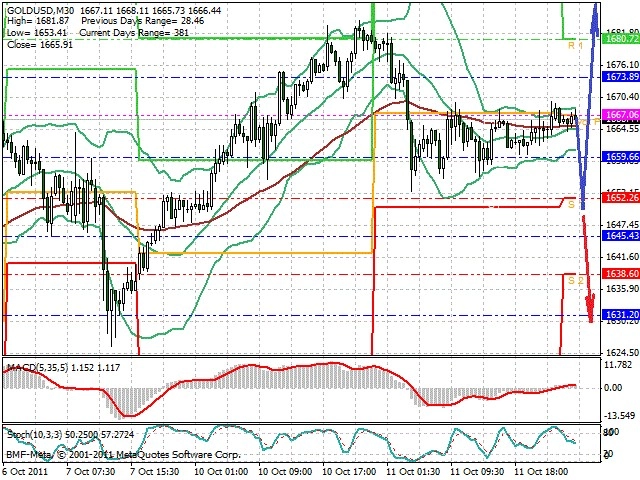Click the red 1638.60 price label
The image size is (640, 480).
(621, 273)
